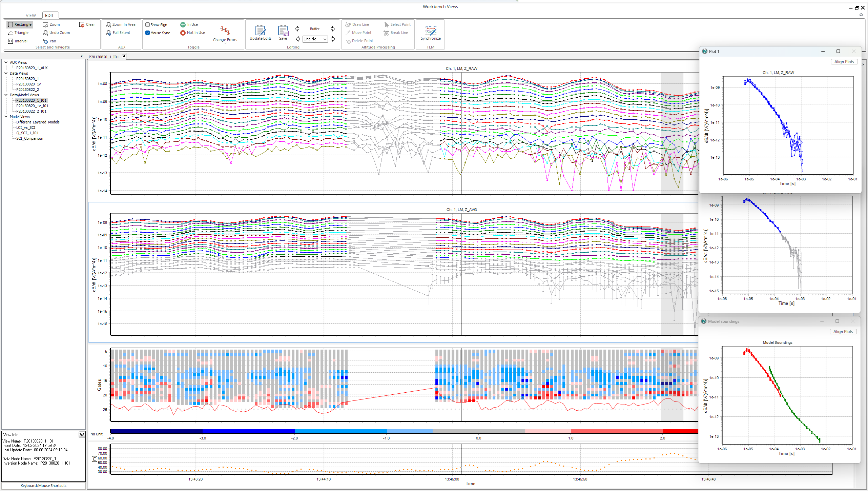Close the P20130820_1_I01 document tab
This screenshot has height=491, width=868.
point(124,57)
